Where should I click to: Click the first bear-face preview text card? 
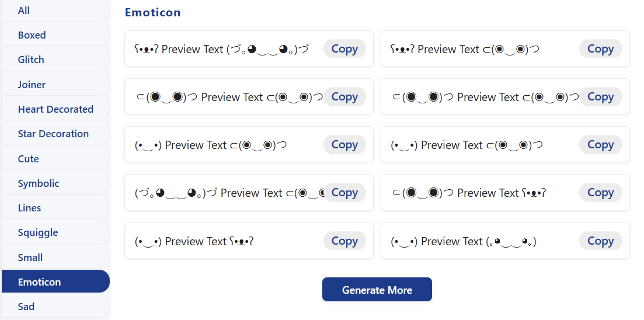(249, 48)
